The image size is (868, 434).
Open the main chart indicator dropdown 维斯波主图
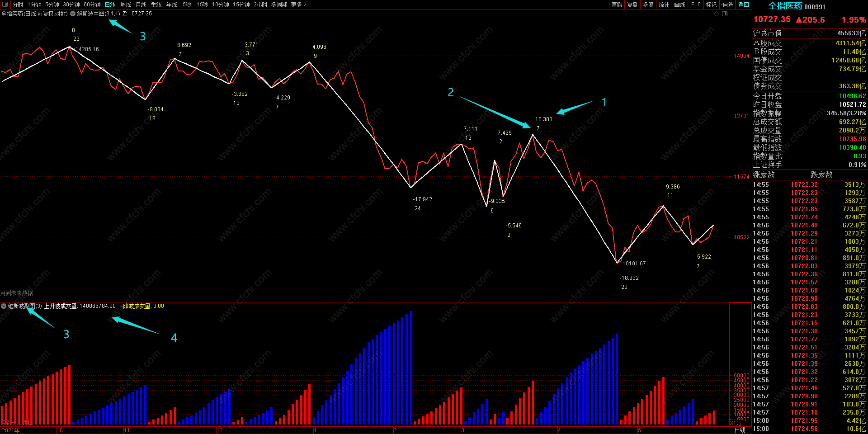point(73,14)
